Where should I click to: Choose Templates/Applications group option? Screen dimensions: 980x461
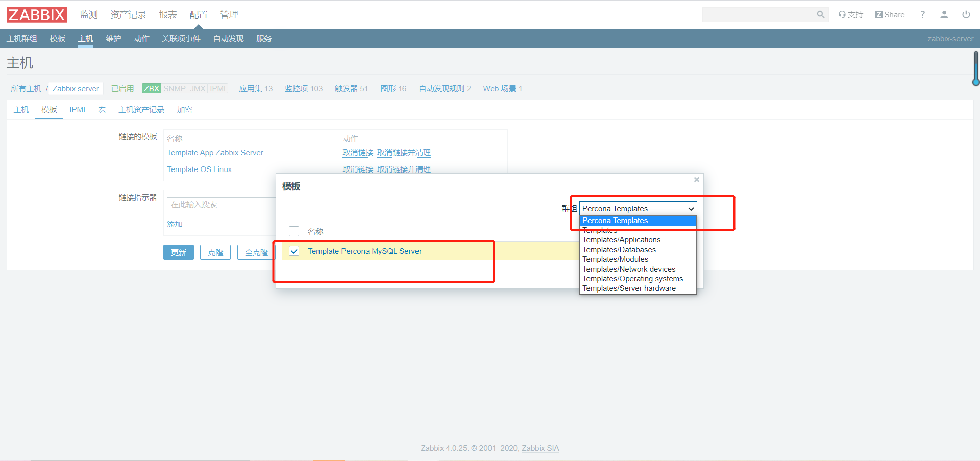point(638,240)
